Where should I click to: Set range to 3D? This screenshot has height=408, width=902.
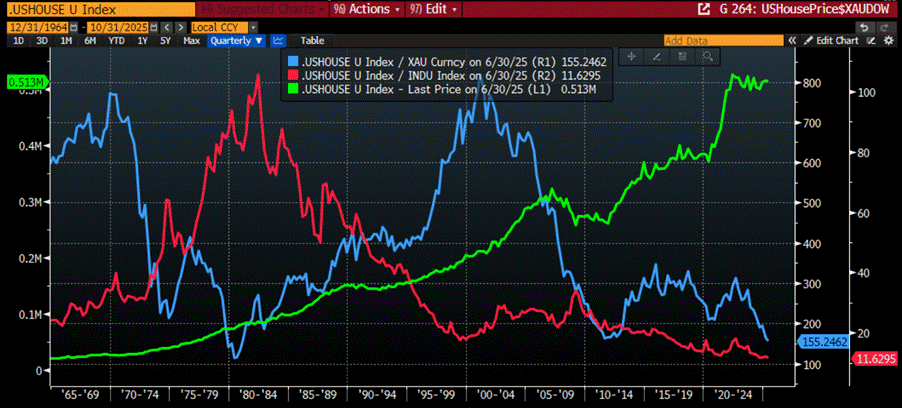tap(42, 41)
